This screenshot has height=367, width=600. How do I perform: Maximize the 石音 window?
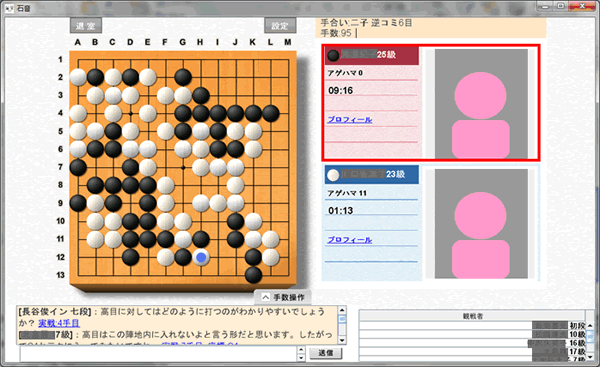pos(561,6)
